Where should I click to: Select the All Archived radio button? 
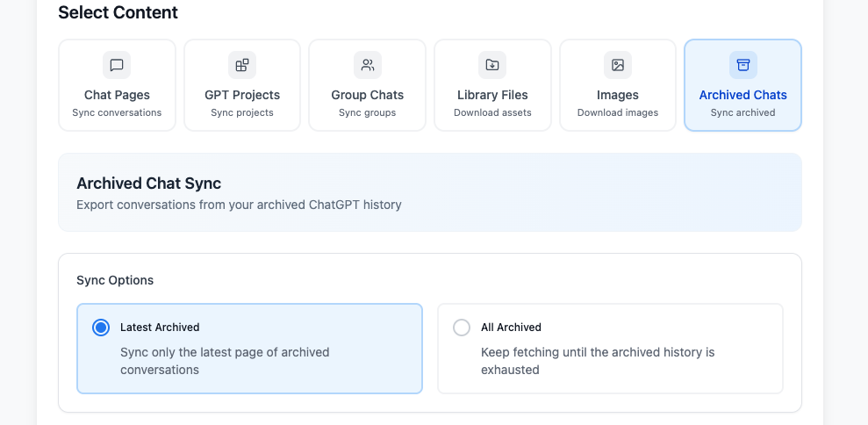tap(462, 328)
